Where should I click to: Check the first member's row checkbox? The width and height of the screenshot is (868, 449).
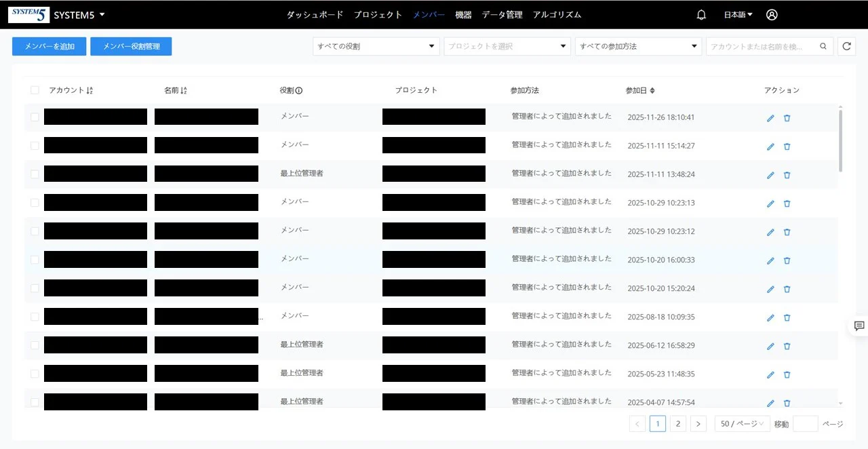(35, 117)
